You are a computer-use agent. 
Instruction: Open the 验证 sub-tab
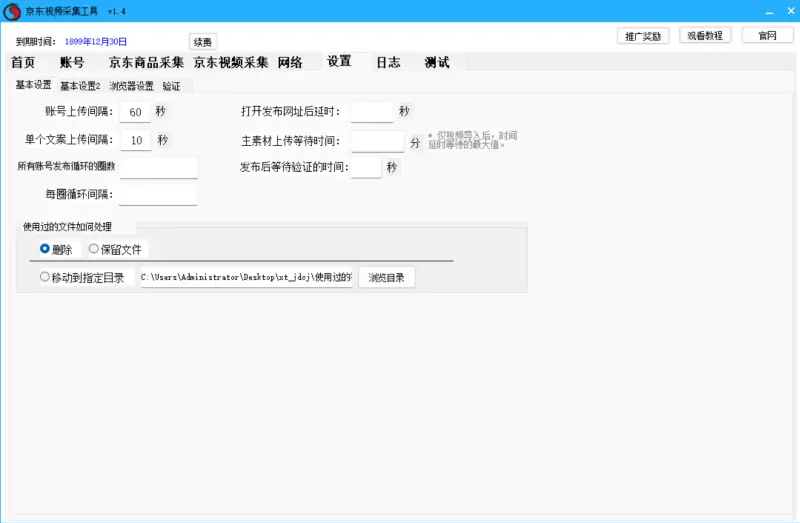(x=171, y=86)
